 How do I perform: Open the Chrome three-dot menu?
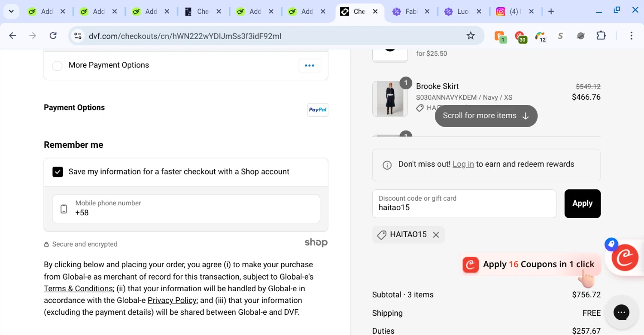631,36
